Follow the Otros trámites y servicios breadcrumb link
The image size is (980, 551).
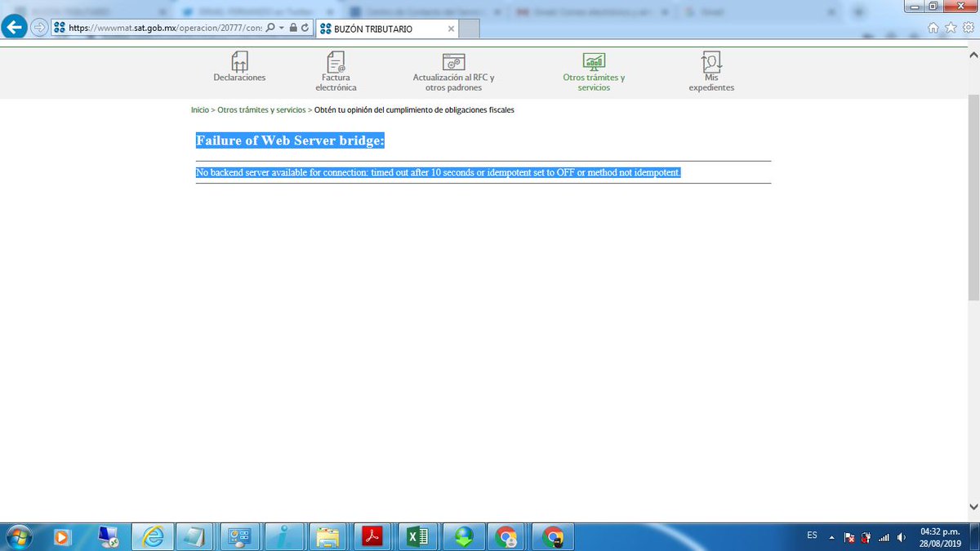[x=261, y=109]
